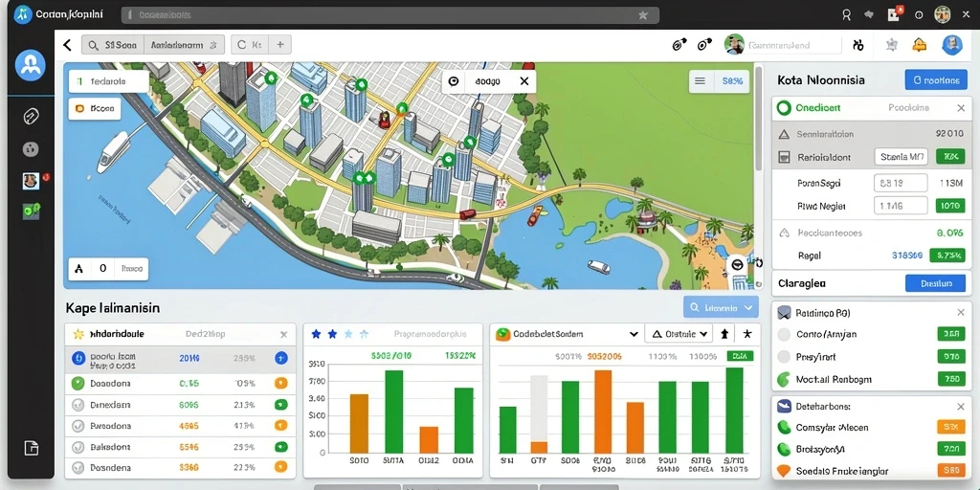The image size is (980, 490).
Task: Toggle the gray check circle for Bveodona
Action: pyautogui.click(x=78, y=426)
